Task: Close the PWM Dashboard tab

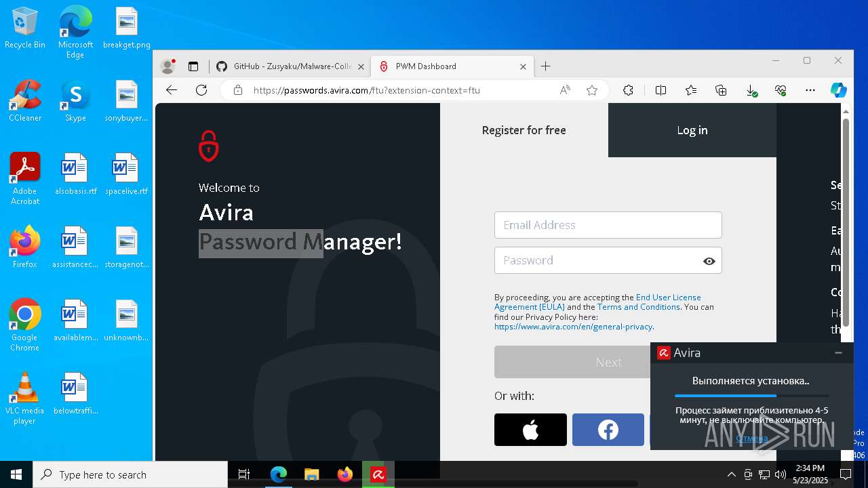Action: pyautogui.click(x=523, y=66)
